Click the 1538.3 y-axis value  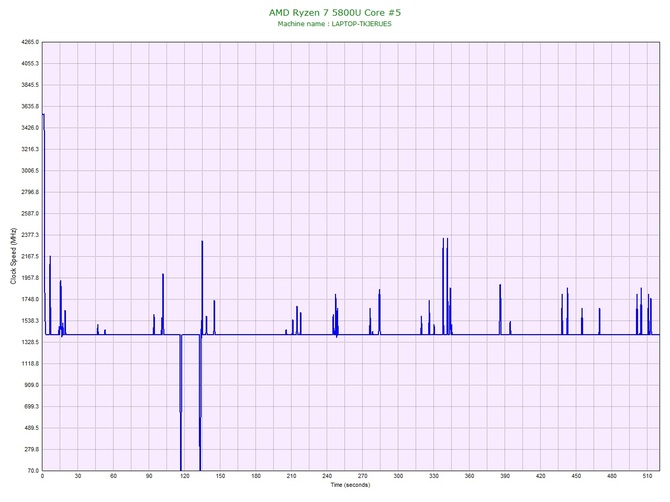click(30, 321)
